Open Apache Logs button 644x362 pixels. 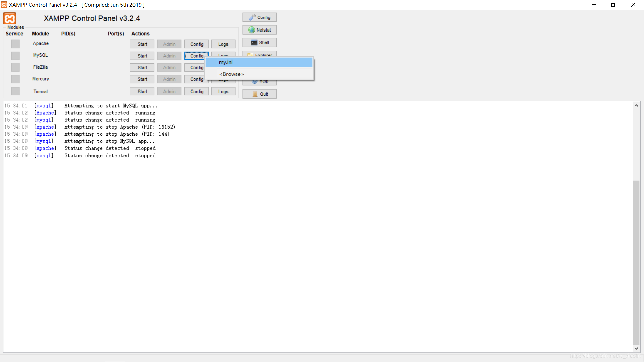223,44
